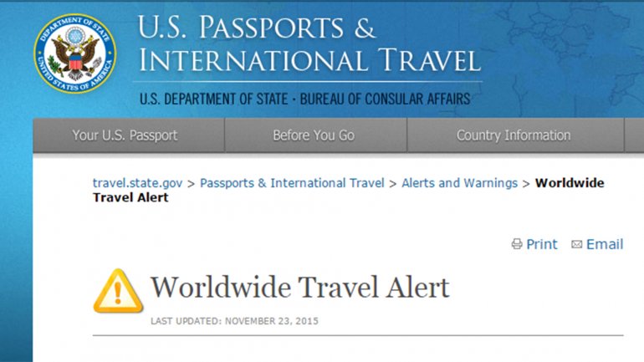Viewport: 644px width, 362px height.
Task: Click the greater-than separator after travel.state.gov
Action: pos(191,184)
